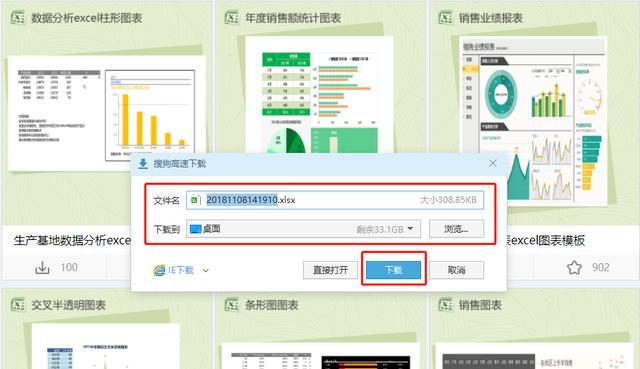Click the Excel icon beside 条形图图表
Image resolution: width=640 pixels, height=369 pixels.
tap(231, 305)
